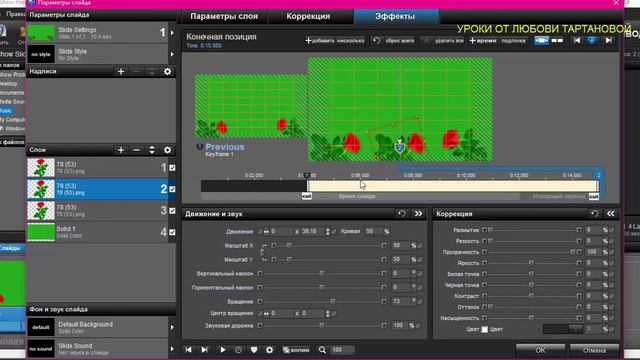Click копия button in bottom toolbar

coord(296,350)
